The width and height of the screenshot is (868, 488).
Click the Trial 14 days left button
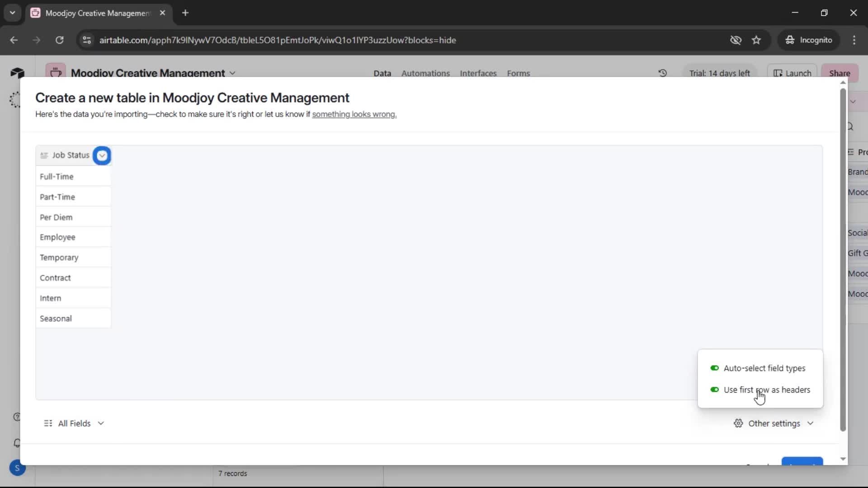pos(719,73)
